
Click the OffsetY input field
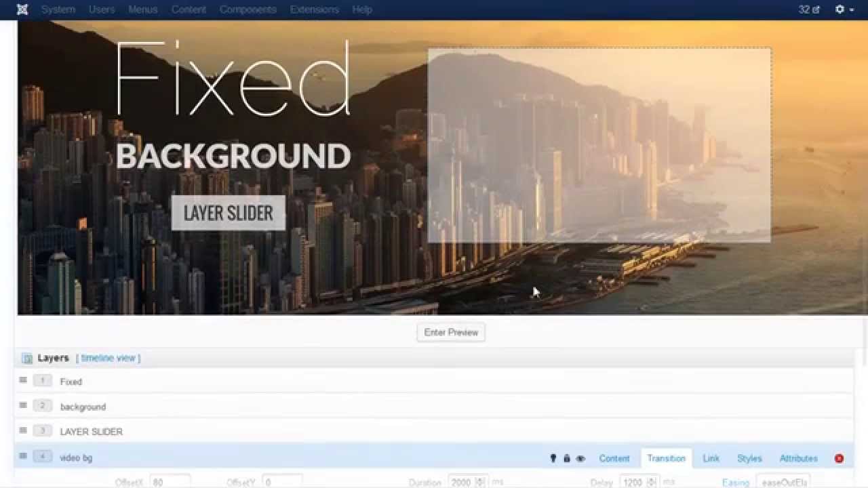pos(282,482)
